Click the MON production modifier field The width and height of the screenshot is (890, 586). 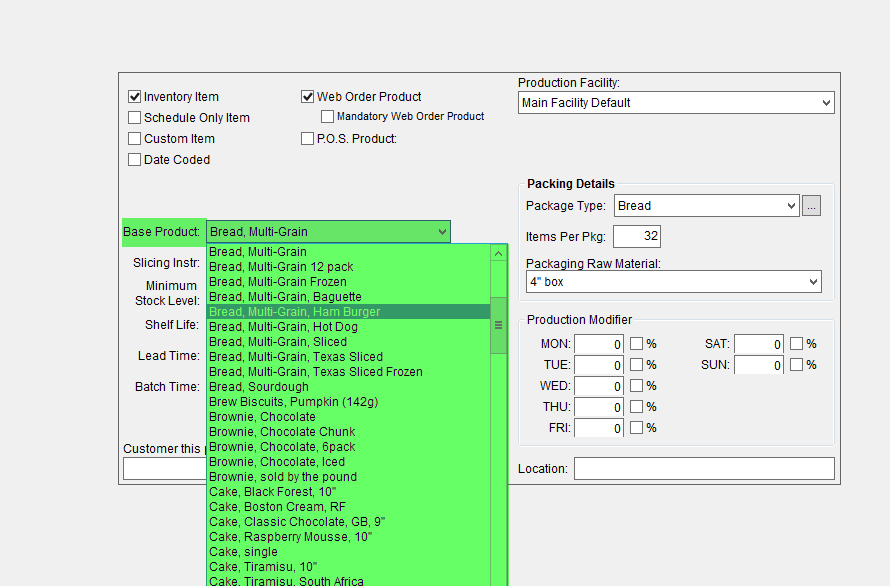point(599,344)
